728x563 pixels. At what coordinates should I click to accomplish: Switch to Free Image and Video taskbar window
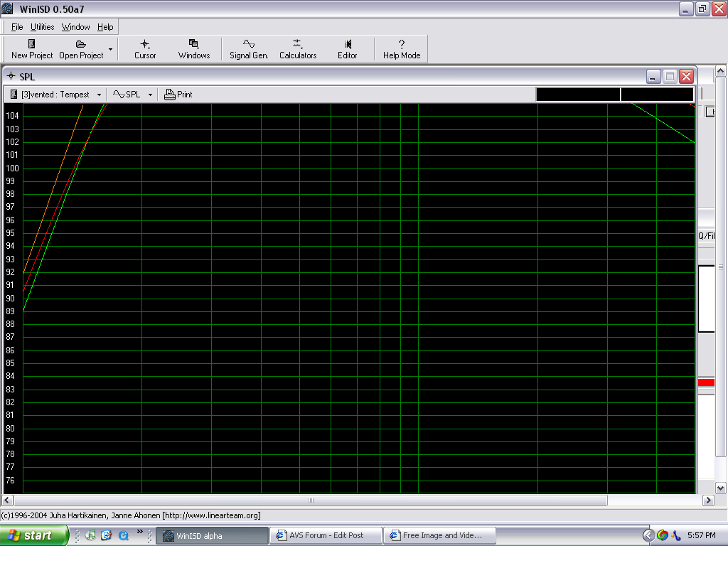click(x=439, y=535)
